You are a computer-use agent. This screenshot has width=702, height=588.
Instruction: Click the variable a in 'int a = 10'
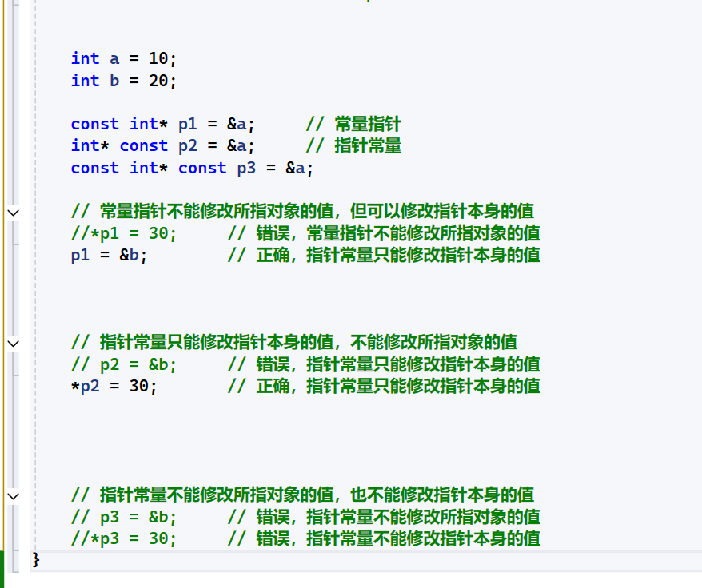tap(114, 58)
